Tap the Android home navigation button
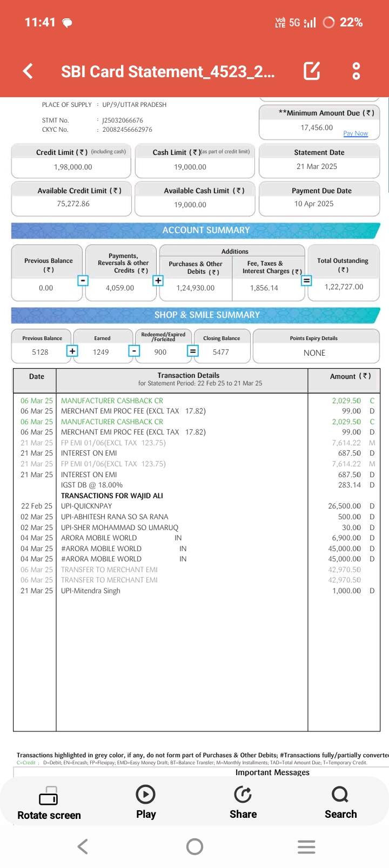The image size is (389, 868). point(194,846)
